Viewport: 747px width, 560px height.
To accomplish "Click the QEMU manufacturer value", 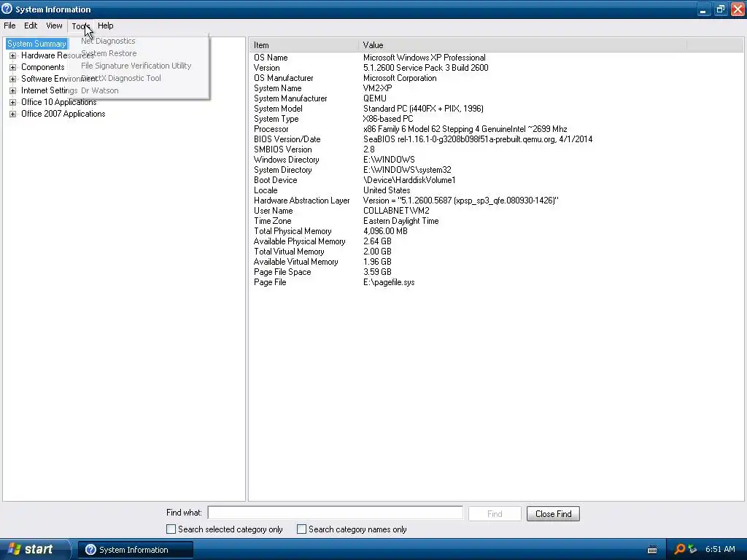I will coord(375,98).
